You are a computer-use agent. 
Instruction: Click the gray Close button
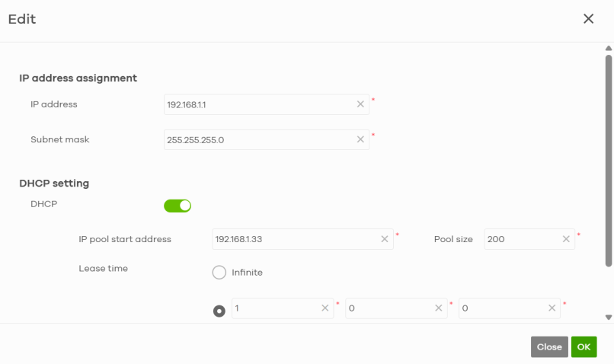tap(549, 346)
